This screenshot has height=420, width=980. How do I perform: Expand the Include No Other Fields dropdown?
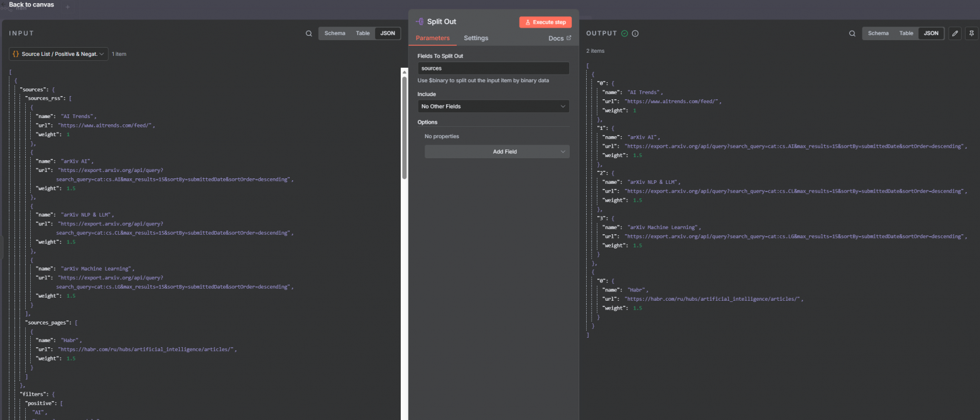point(493,107)
